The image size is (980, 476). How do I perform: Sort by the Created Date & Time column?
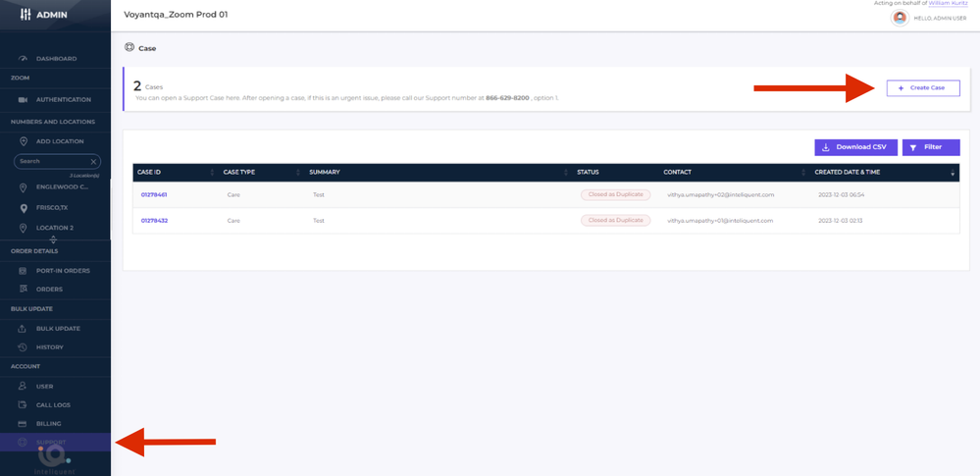[952, 173]
